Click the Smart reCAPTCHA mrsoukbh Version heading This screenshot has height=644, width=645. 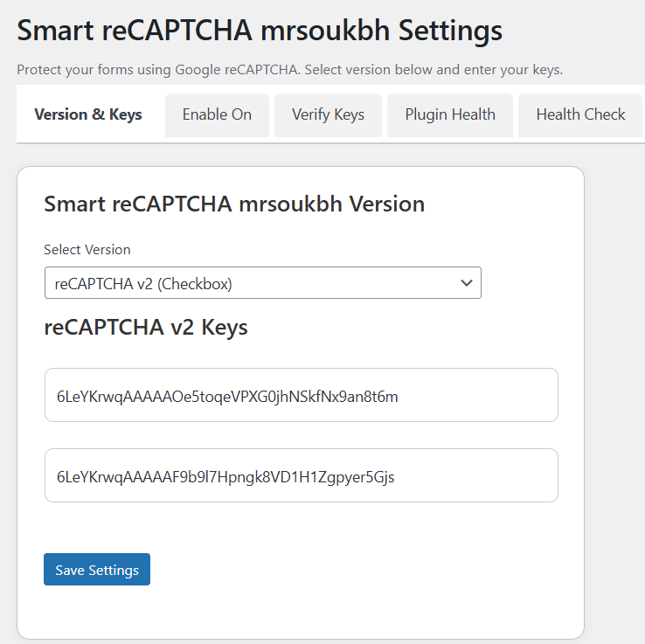(x=234, y=204)
